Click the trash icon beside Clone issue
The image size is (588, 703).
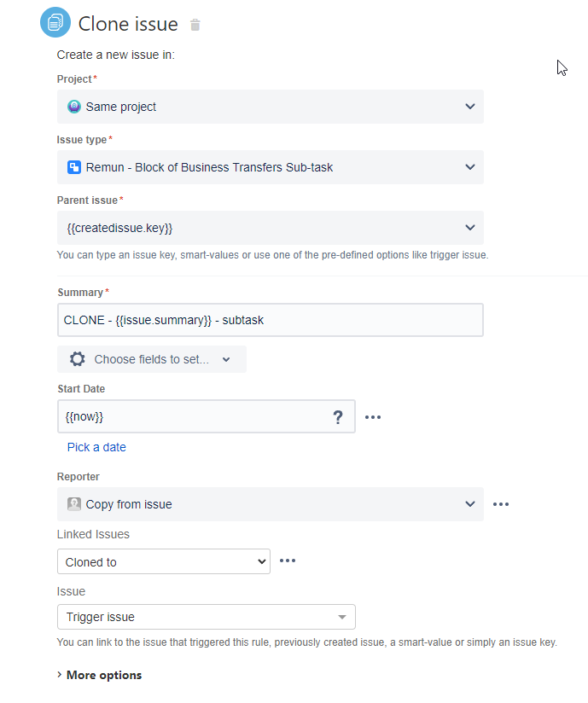(195, 25)
